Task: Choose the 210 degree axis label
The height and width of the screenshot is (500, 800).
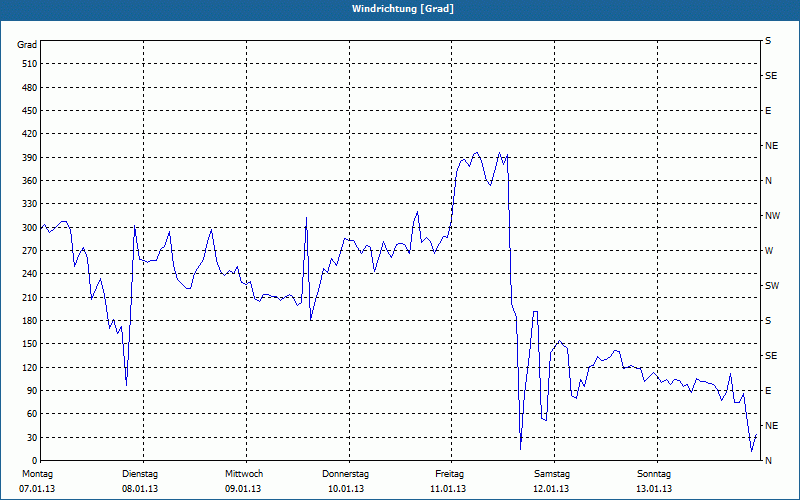Action: [29, 297]
